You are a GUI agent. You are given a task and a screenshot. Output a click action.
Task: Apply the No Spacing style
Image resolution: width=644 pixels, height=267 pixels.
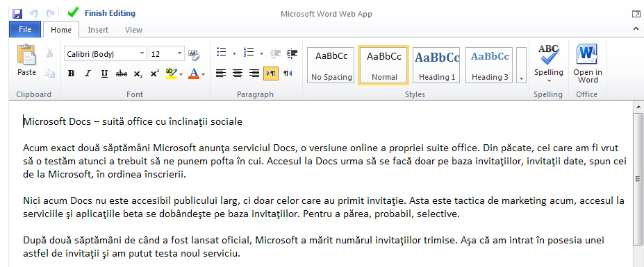click(x=331, y=65)
